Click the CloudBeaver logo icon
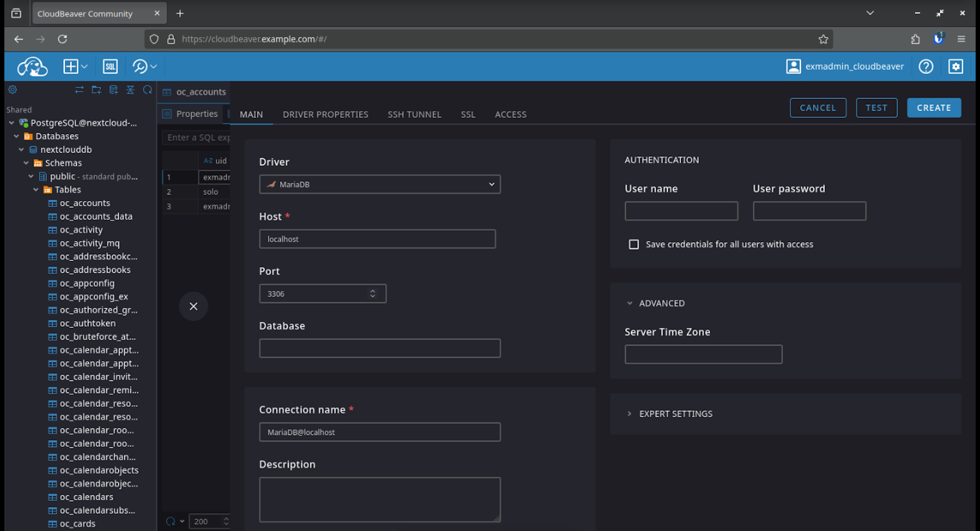 pyautogui.click(x=32, y=66)
